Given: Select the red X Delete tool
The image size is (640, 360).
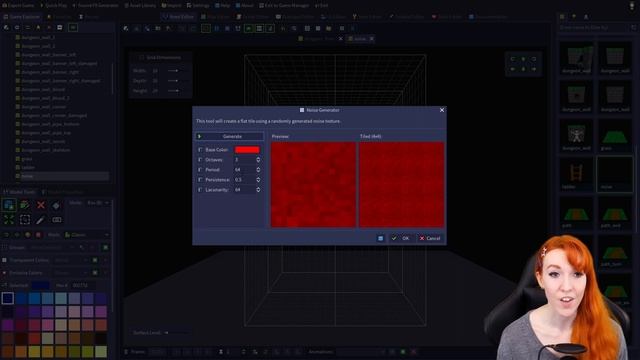Looking at the screenshot, I should click(40, 205).
